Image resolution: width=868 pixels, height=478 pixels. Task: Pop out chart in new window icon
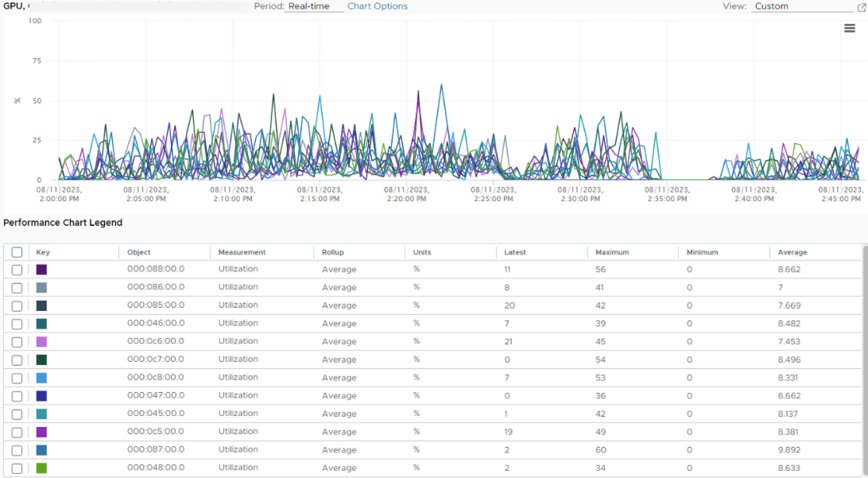[862, 6]
